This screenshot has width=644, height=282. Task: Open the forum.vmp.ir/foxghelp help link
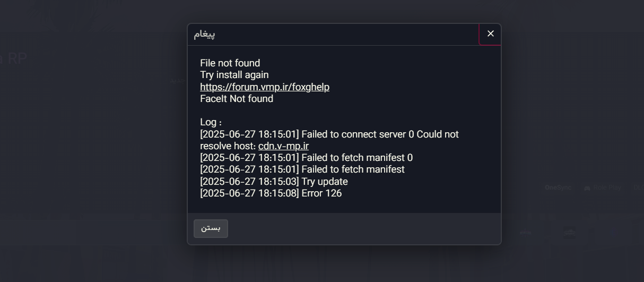pyautogui.click(x=265, y=87)
